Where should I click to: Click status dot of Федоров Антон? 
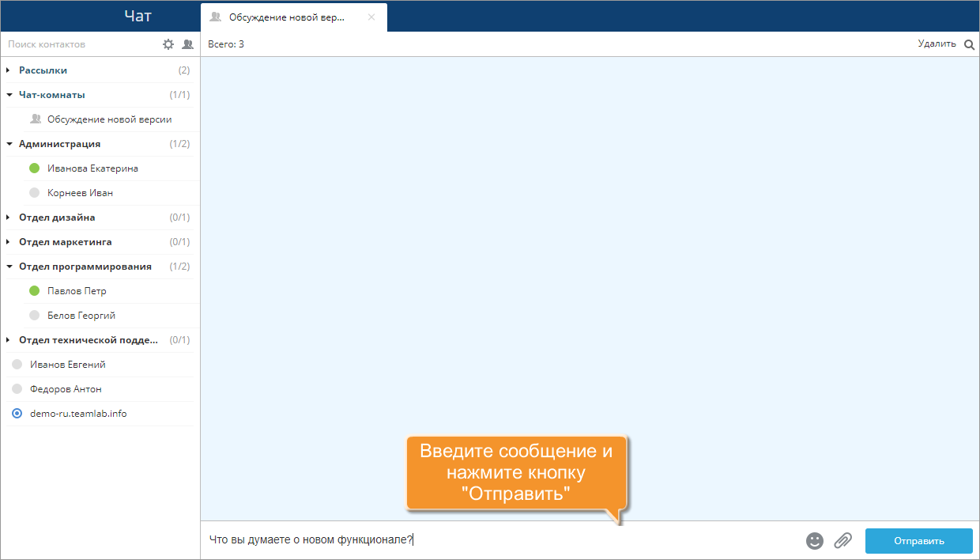coord(17,389)
